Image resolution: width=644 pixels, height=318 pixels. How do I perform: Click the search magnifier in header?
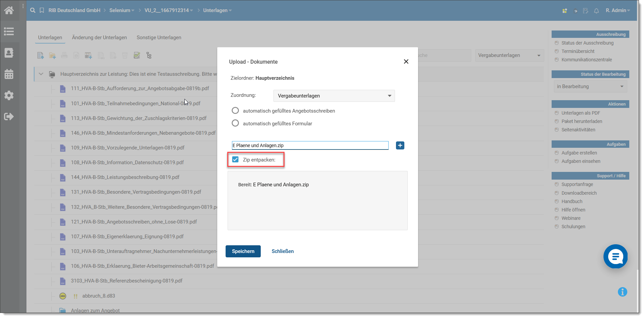(33, 10)
